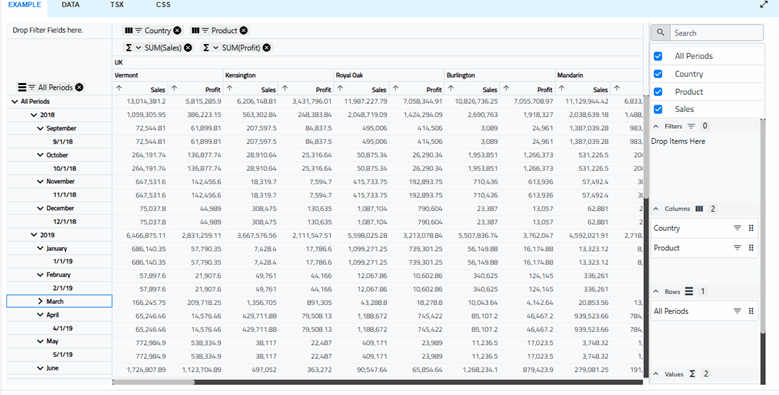
Task: Remove the All Periods row chip
Action: click(x=79, y=87)
